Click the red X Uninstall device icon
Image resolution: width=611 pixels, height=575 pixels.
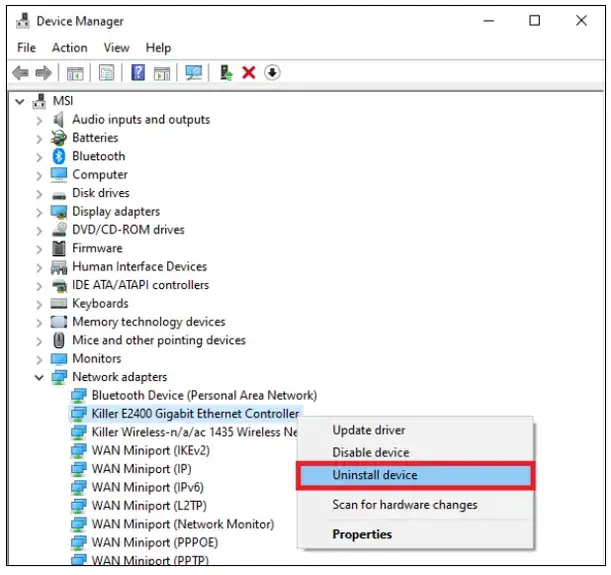tap(249, 72)
